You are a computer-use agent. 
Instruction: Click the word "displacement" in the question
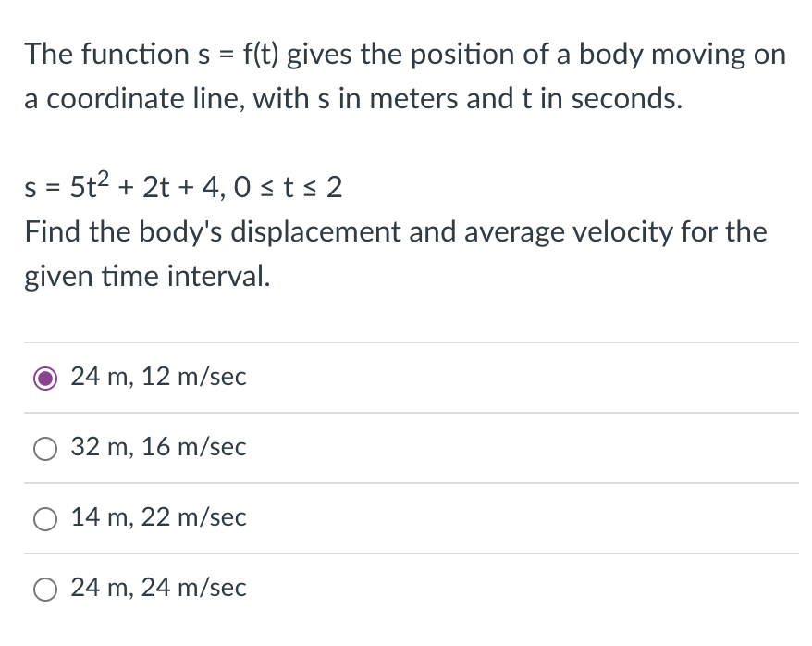coord(315,232)
